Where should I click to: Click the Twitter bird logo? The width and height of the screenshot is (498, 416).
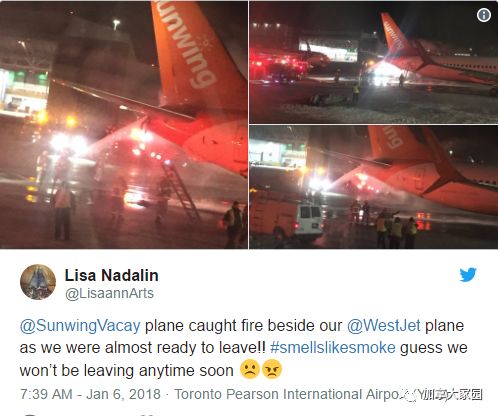[468, 275]
